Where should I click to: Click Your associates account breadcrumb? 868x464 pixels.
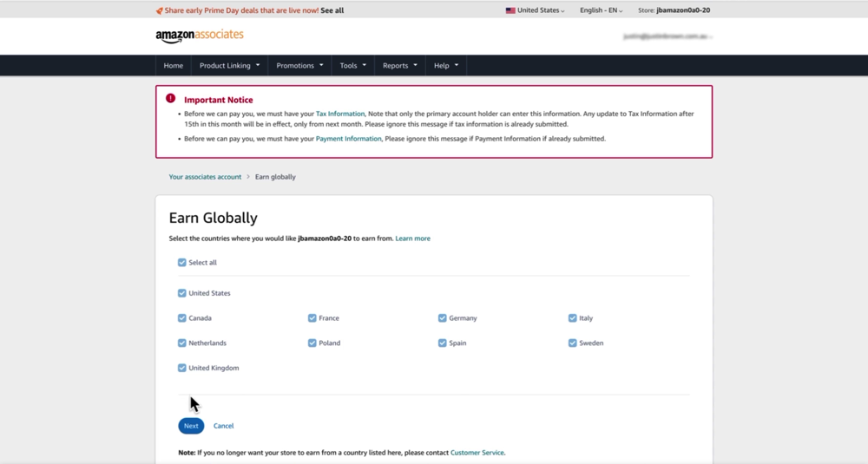tap(205, 177)
